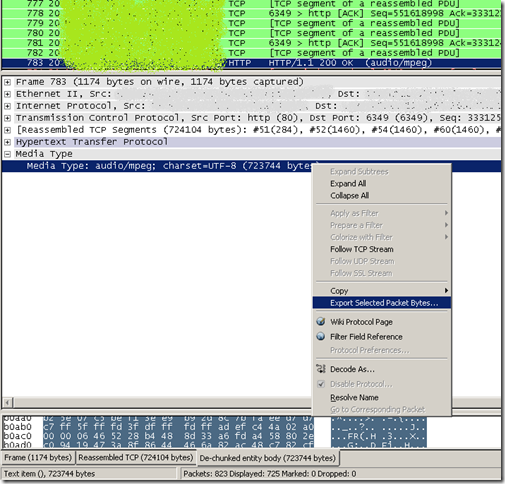Expand the Internet Protocol node
The width and height of the screenshot is (505, 484).
tap(7, 106)
